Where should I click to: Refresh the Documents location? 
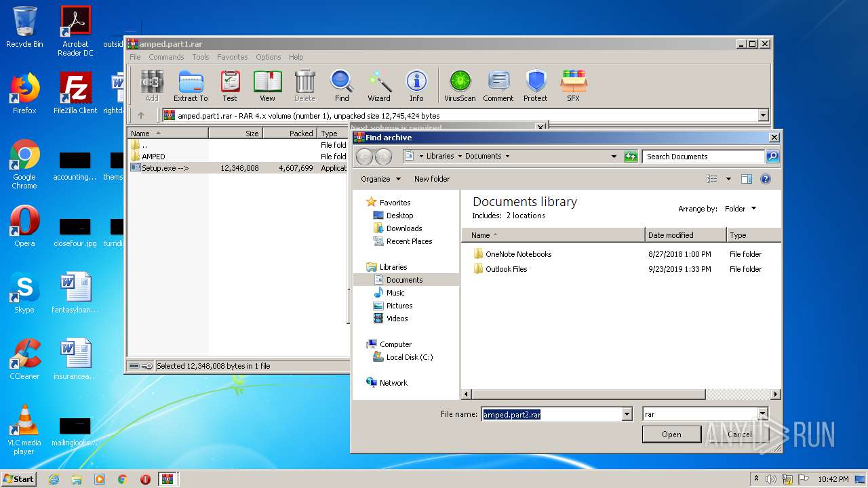[x=631, y=157]
